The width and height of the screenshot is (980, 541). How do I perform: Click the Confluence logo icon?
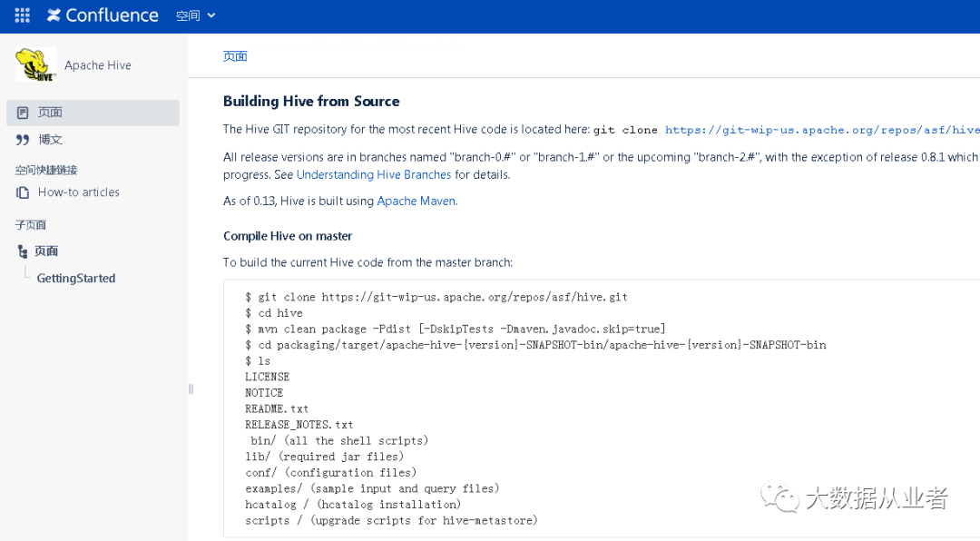[54, 15]
